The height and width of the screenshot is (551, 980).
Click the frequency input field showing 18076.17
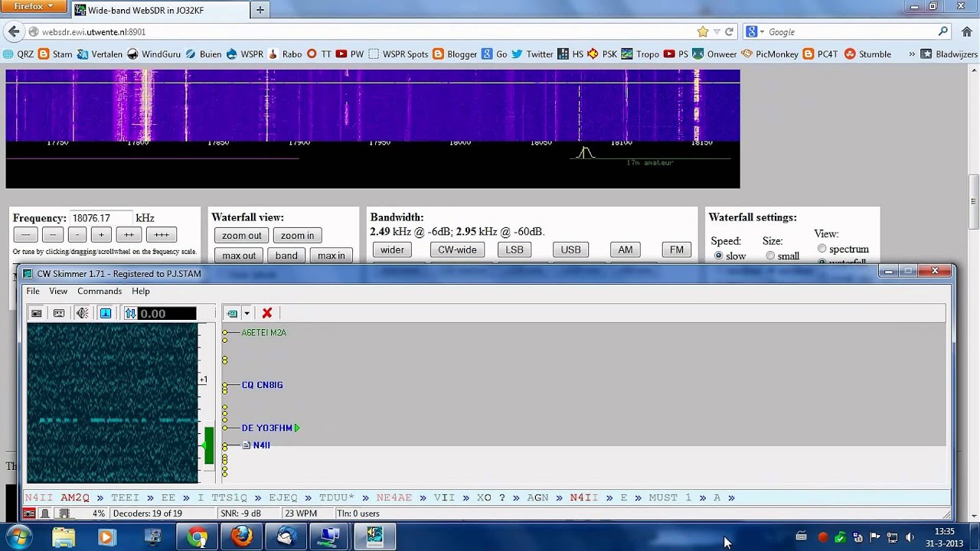pyautogui.click(x=101, y=218)
